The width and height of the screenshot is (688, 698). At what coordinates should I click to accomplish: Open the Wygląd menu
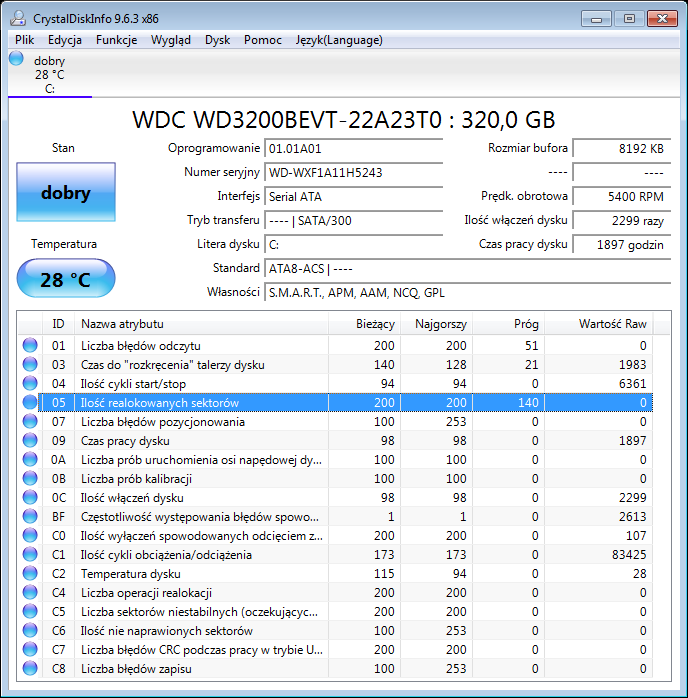point(171,40)
